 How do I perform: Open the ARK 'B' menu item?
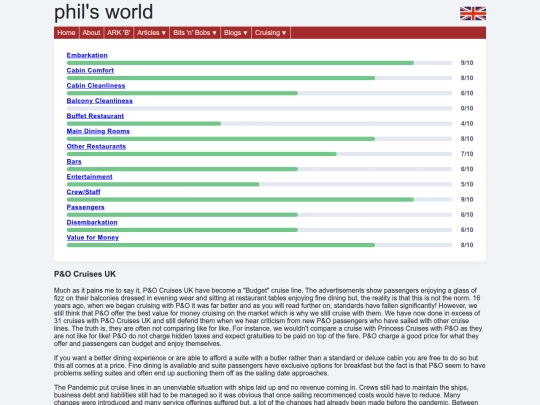click(x=118, y=33)
